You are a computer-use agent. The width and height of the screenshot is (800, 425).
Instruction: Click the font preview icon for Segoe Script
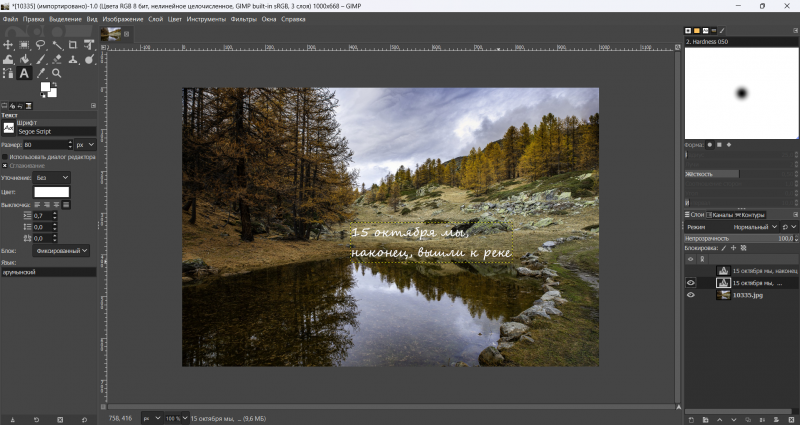[x=9, y=128]
